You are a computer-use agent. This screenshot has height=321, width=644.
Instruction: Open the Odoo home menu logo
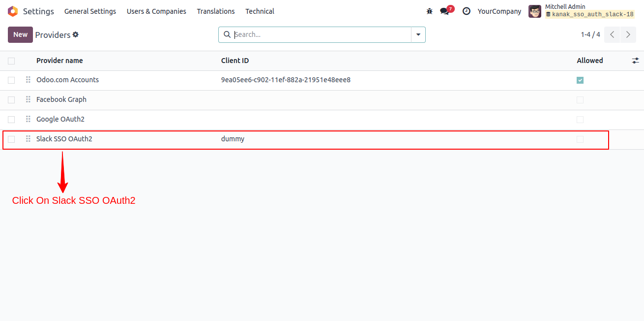pyautogui.click(x=13, y=11)
